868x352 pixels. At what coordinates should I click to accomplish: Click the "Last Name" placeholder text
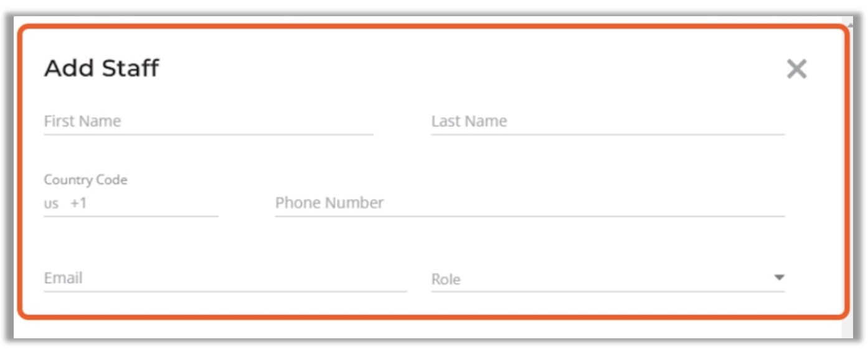point(469,121)
